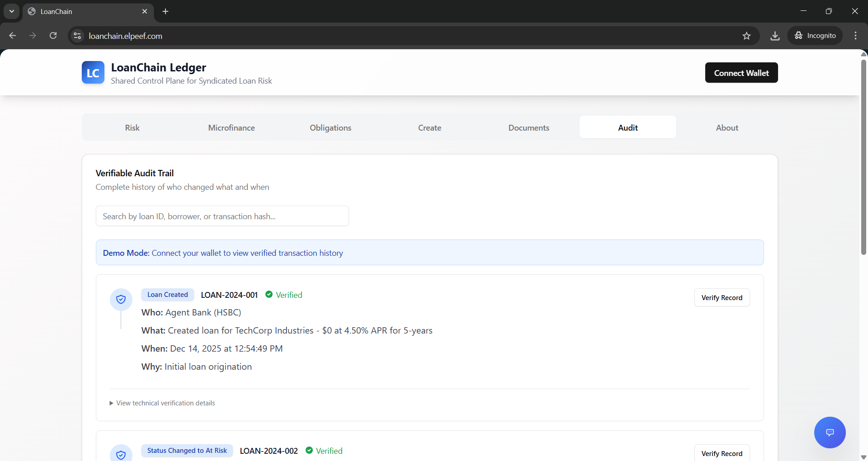Open the chat support bubble icon
868x461 pixels.
pyautogui.click(x=830, y=433)
